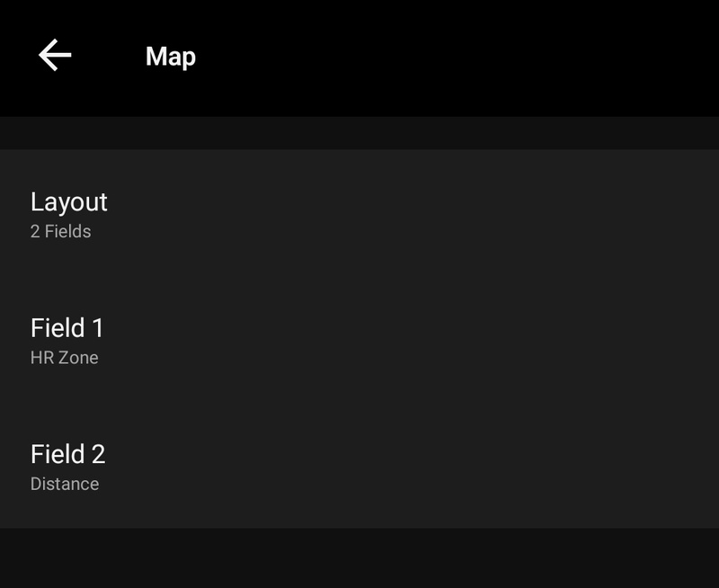Screen dimensions: 719x588
Task: Open the Layout setting
Action: (359, 213)
